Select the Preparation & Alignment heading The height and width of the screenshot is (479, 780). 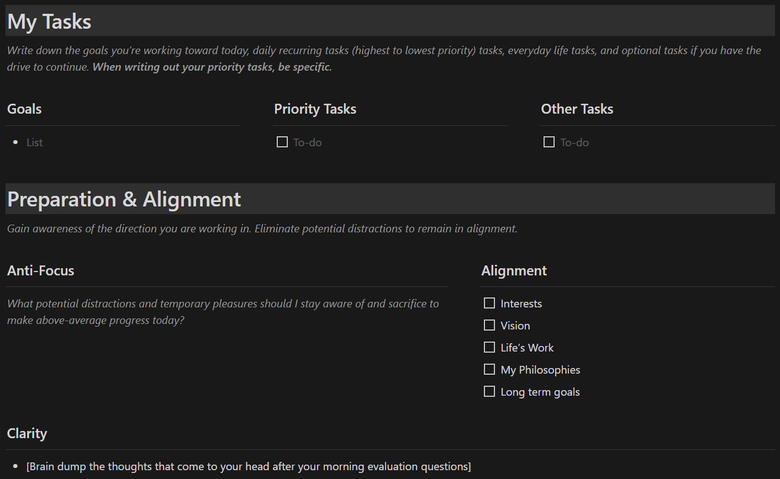(x=124, y=199)
